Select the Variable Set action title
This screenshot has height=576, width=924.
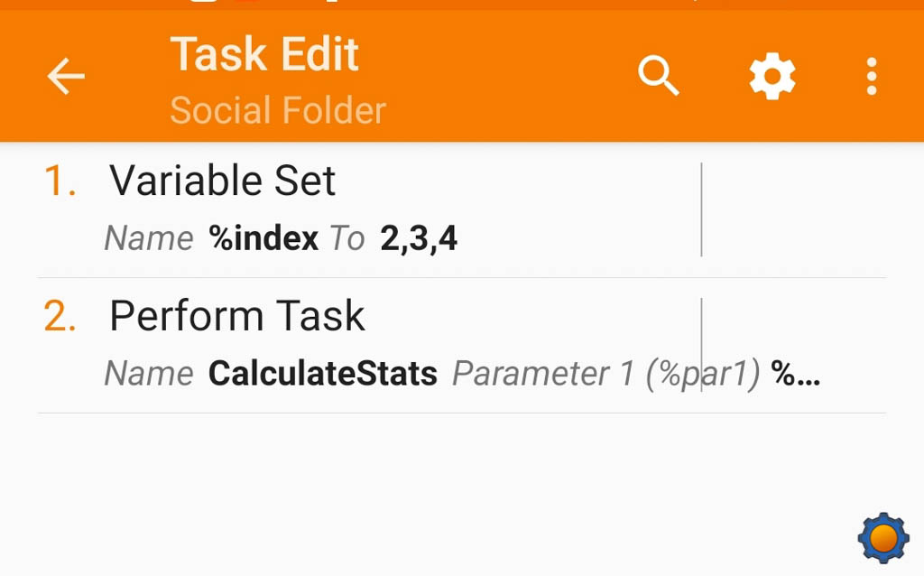(222, 181)
